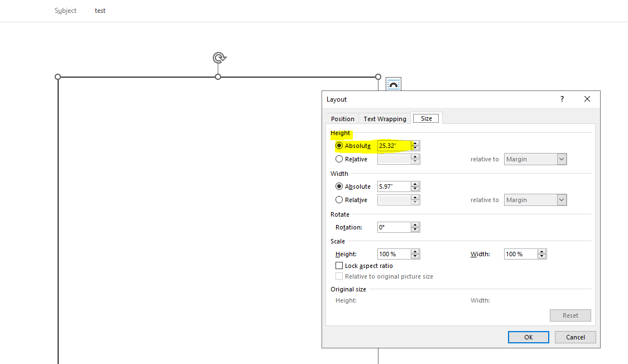Click the Scale Width 100 % field
Screen dimensions: 628x364
pyautogui.click(x=521, y=254)
